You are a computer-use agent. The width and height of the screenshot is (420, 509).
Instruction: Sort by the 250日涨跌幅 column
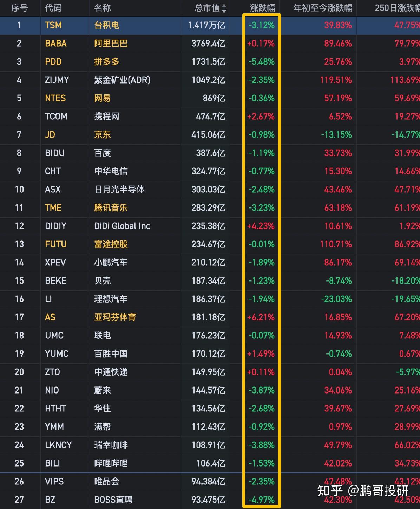click(x=397, y=8)
